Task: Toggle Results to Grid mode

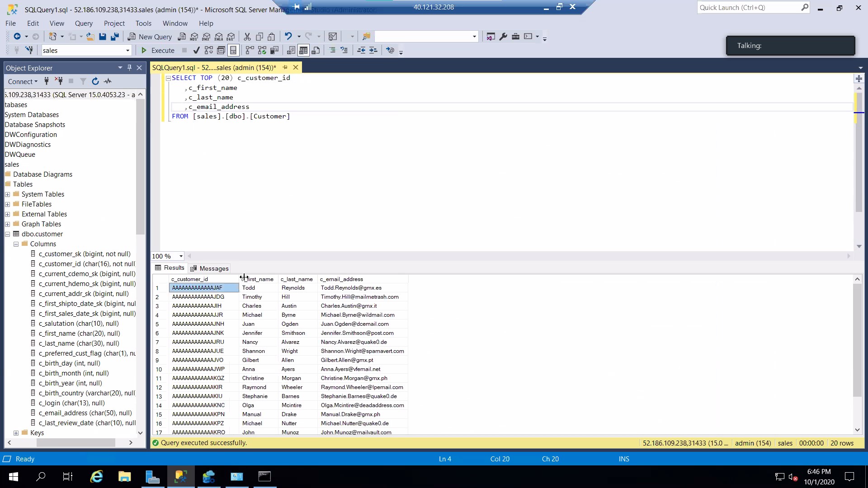Action: point(303,50)
